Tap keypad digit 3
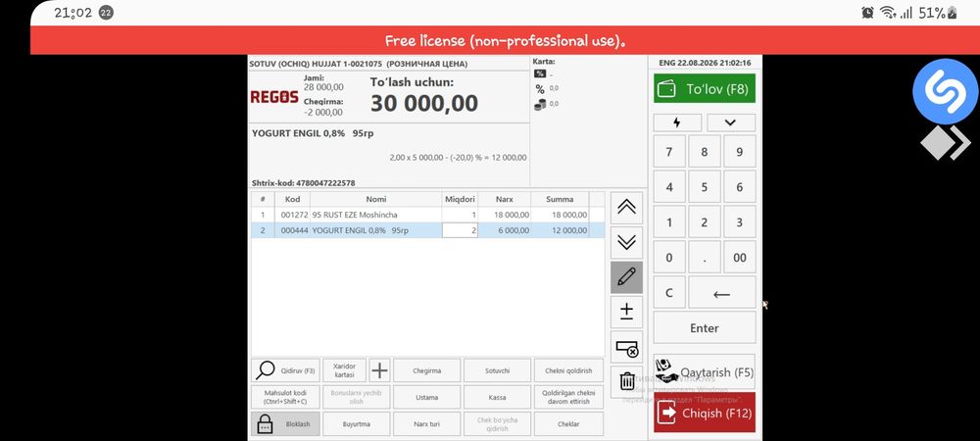This screenshot has width=980, height=441. coord(739,222)
